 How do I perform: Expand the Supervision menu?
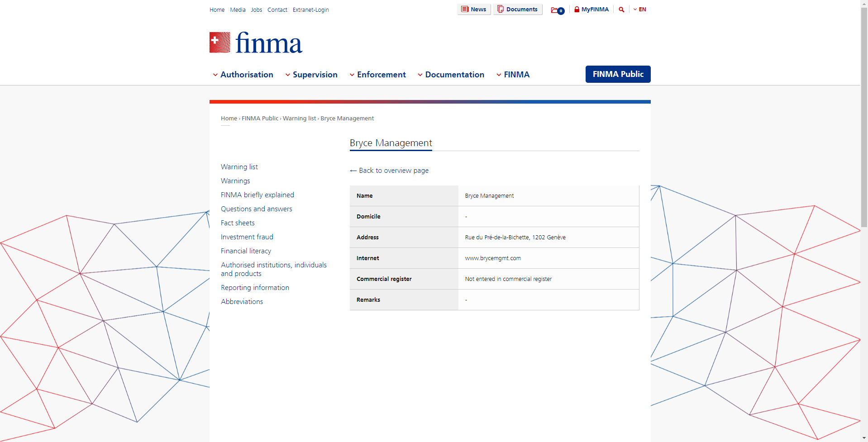[x=311, y=75]
